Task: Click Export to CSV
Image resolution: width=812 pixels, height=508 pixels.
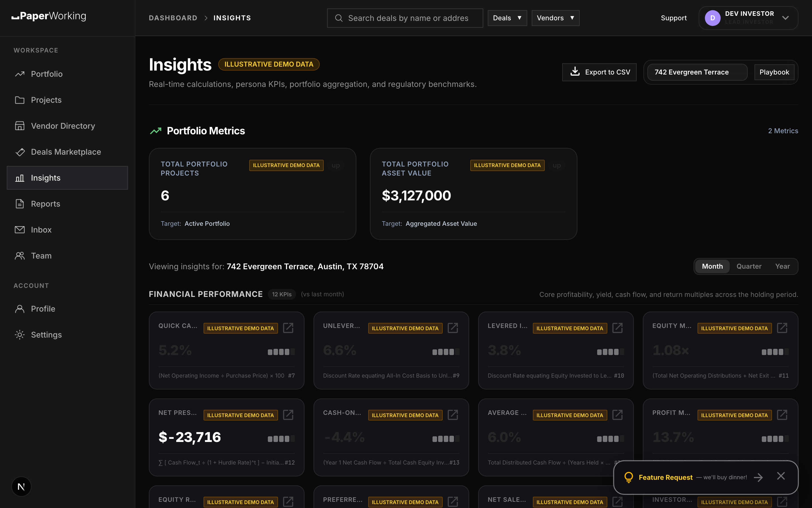Action: 599,72
